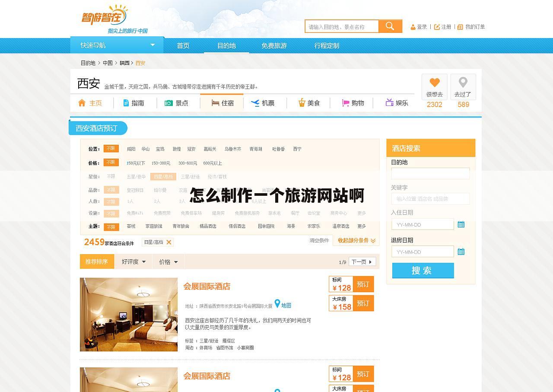This screenshot has height=392, width=553.
Task: Click 预订 for the ¥128 标间
Action: (x=363, y=284)
